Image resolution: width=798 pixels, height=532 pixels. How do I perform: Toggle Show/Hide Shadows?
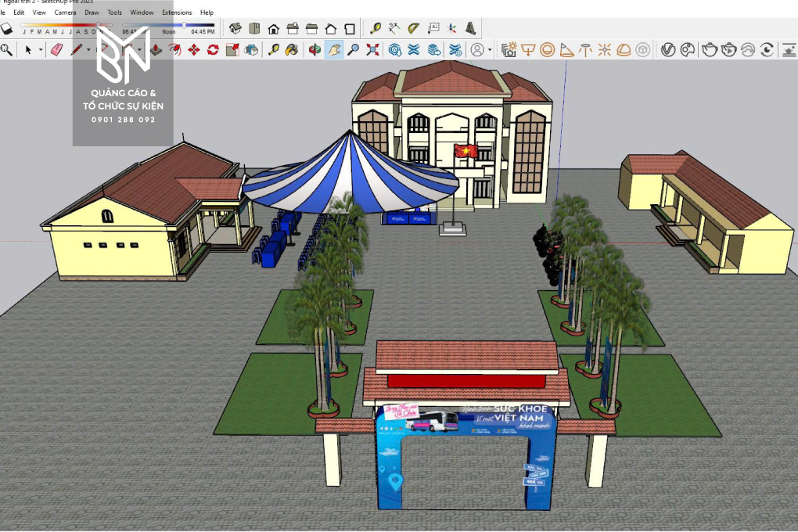tap(7, 29)
